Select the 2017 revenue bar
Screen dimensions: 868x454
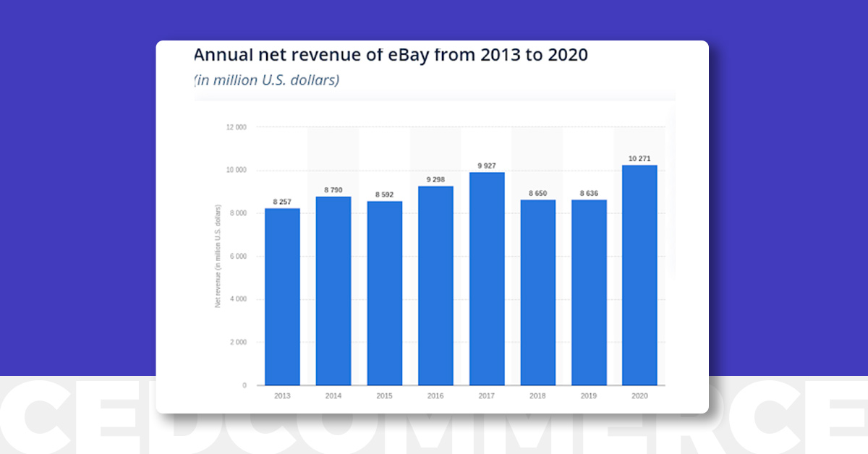tap(487, 278)
